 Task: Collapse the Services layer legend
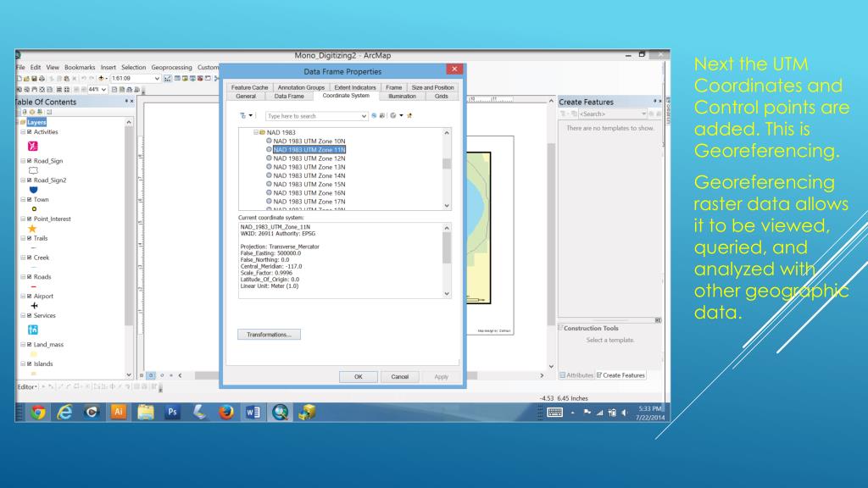click(x=23, y=316)
